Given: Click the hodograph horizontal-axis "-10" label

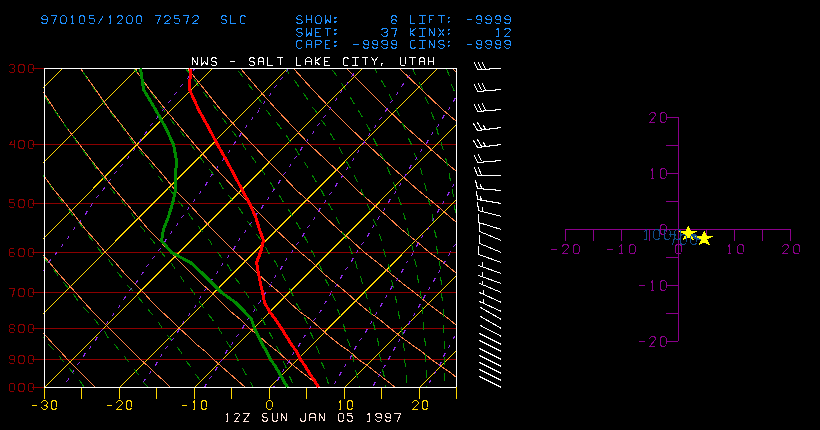Looking at the screenshot, I should click(x=622, y=250).
